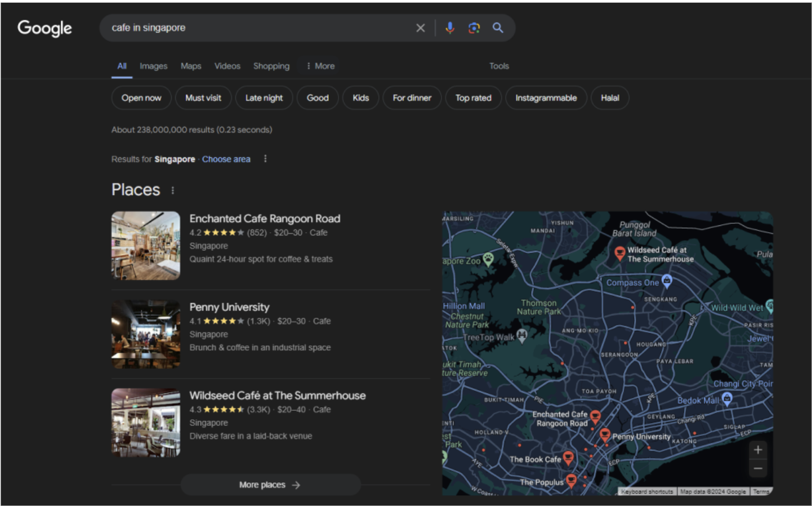Open the Penny University photo thumbnail

coord(146,334)
